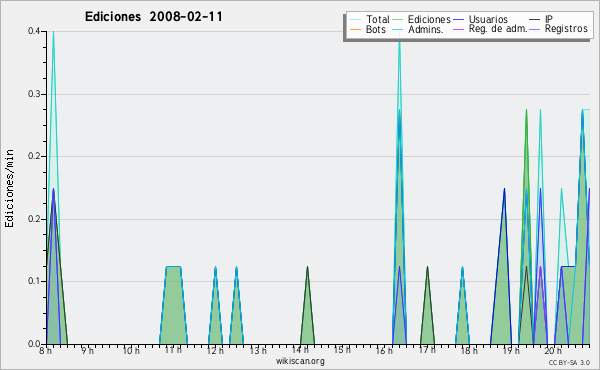
Task: Click the Reg. de adm. legend label
Action: tap(498, 29)
